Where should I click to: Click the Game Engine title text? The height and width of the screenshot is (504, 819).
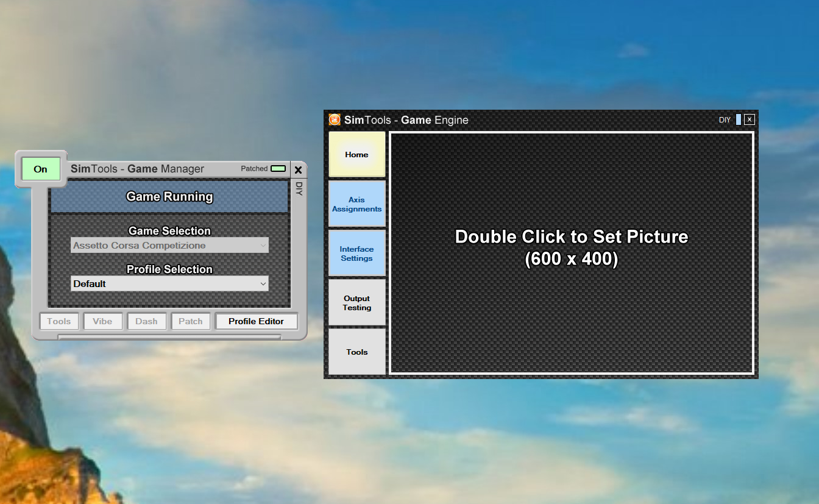(406, 120)
